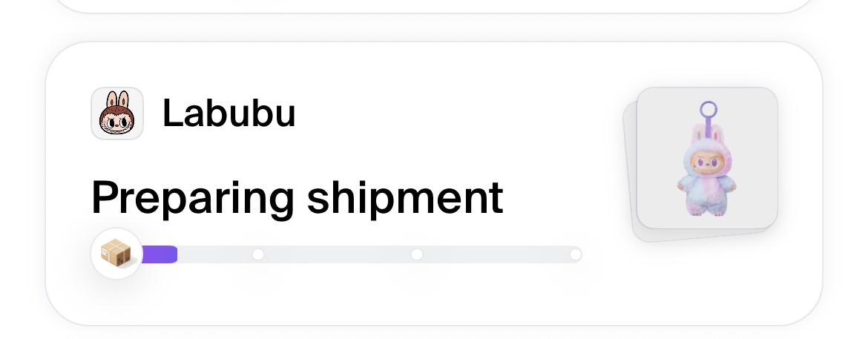
Task: Click the final milestone dot ending the progress bar
Action: (x=575, y=254)
